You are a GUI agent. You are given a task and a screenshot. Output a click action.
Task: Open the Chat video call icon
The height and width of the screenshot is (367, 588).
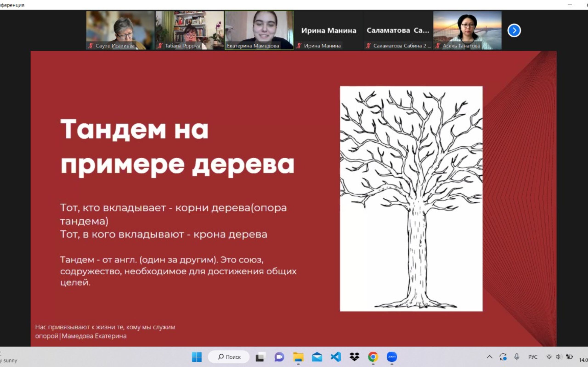(279, 357)
